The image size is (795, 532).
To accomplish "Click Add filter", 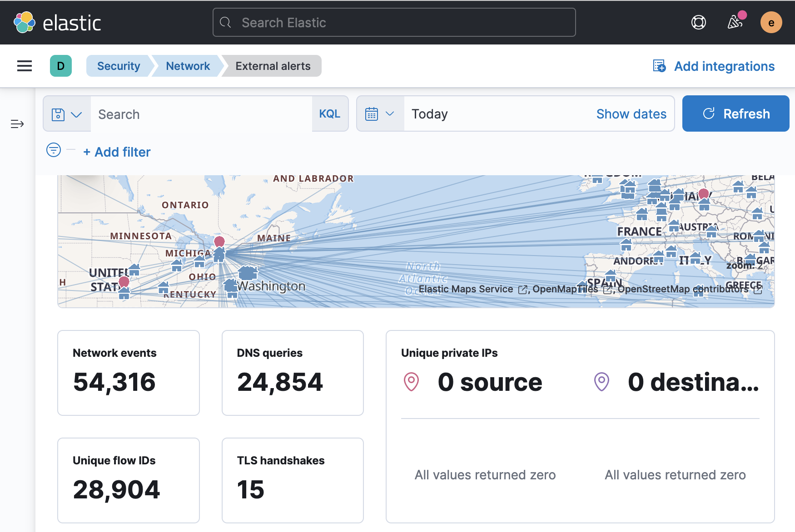I will pyautogui.click(x=117, y=152).
